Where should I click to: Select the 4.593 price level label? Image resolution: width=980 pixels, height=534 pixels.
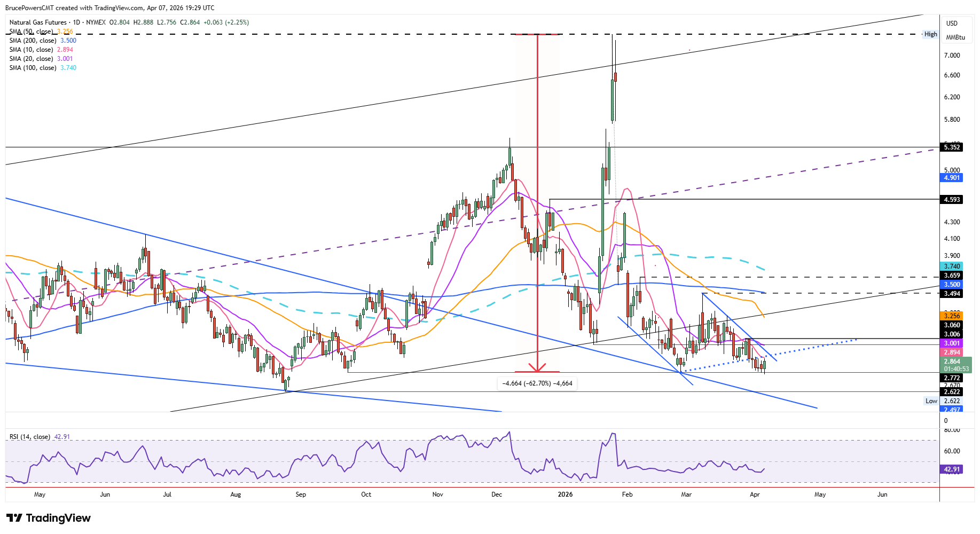pyautogui.click(x=952, y=200)
